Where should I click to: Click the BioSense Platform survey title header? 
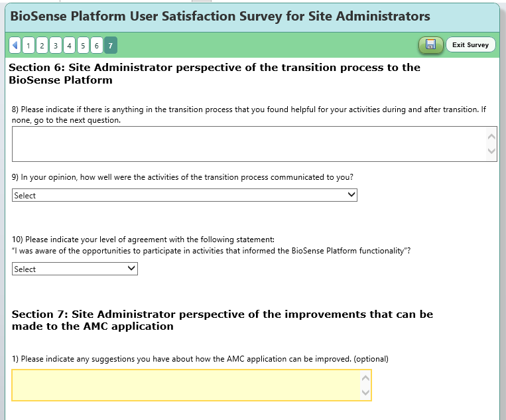coord(220,16)
